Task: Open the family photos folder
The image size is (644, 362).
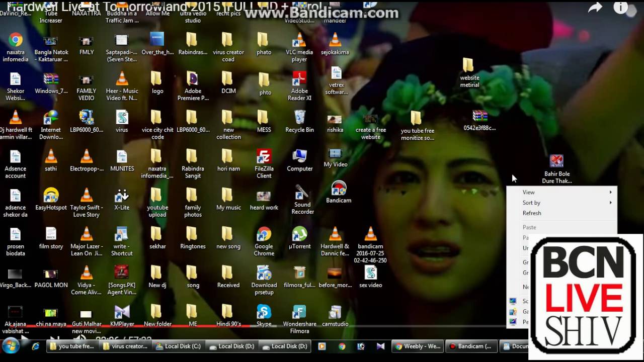Action: tap(193, 203)
